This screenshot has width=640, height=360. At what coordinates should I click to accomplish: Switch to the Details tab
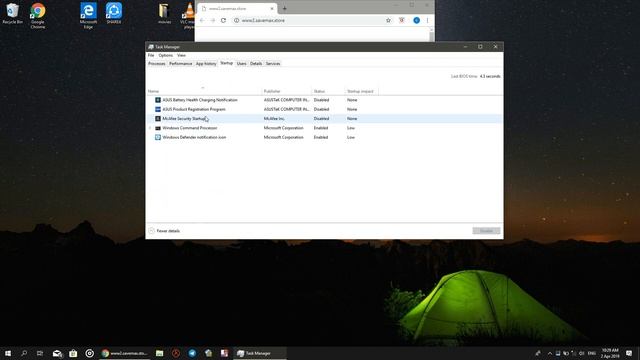[x=256, y=64]
